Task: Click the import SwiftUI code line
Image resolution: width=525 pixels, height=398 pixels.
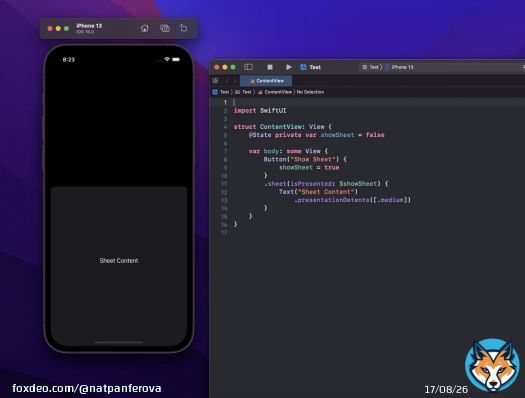Action: [260, 110]
